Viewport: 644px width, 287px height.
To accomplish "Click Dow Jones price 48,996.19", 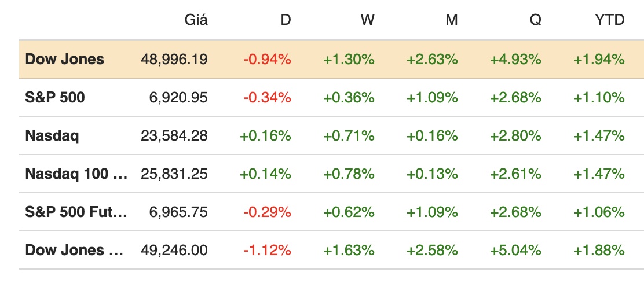I will (174, 59).
